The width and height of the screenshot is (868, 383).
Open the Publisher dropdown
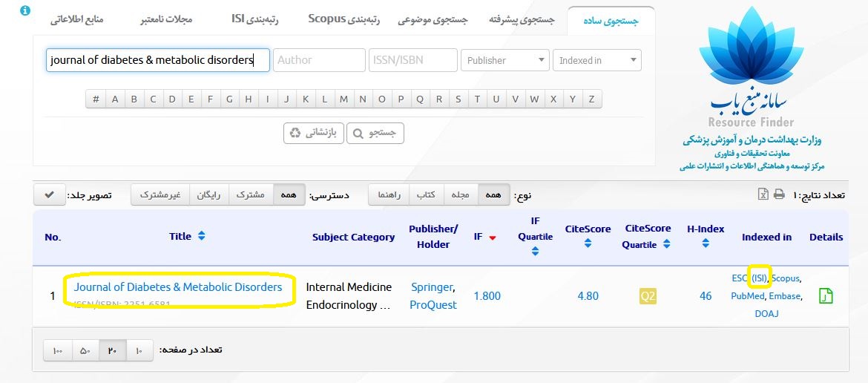click(x=504, y=60)
